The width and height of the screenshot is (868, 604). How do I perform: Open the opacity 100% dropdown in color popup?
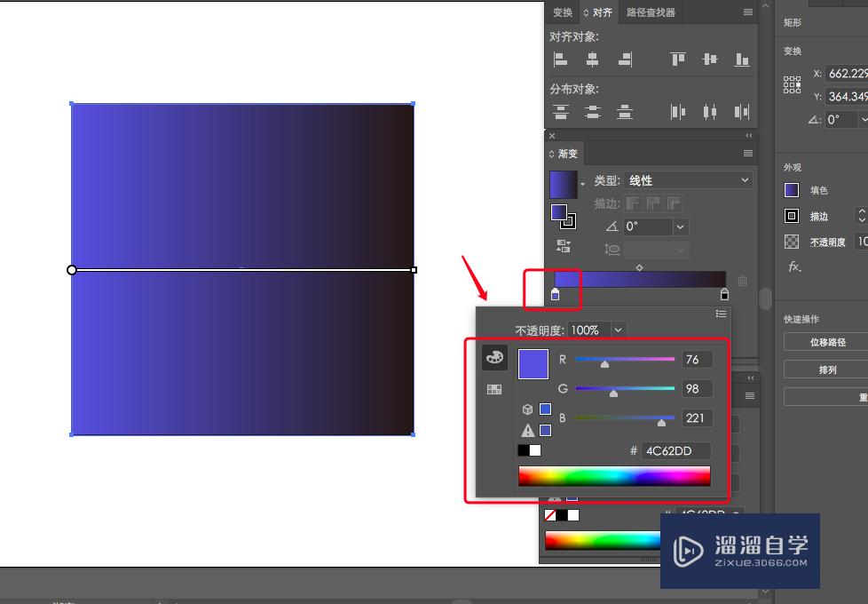619,330
